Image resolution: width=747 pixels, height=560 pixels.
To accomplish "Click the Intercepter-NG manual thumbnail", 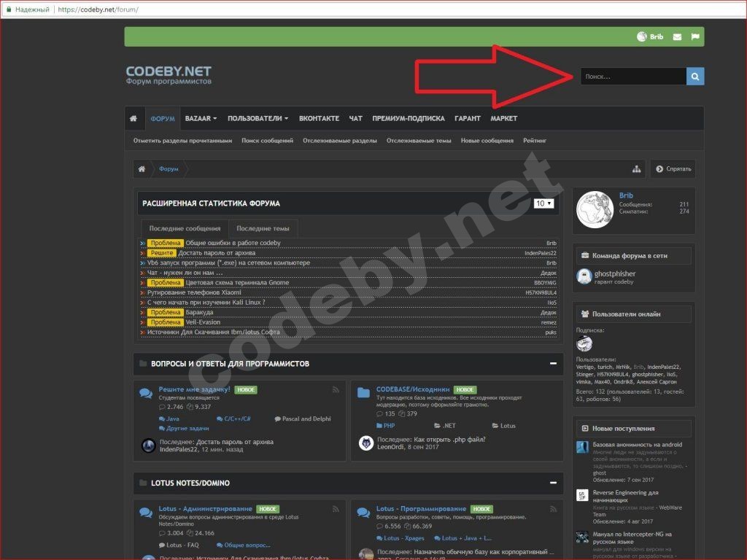I will coord(582,537).
